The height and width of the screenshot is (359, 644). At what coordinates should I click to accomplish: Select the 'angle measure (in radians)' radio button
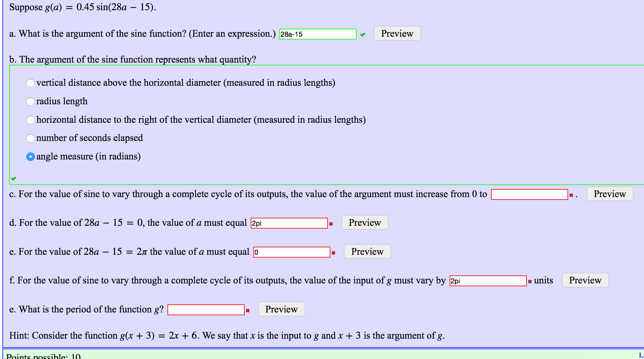30,157
